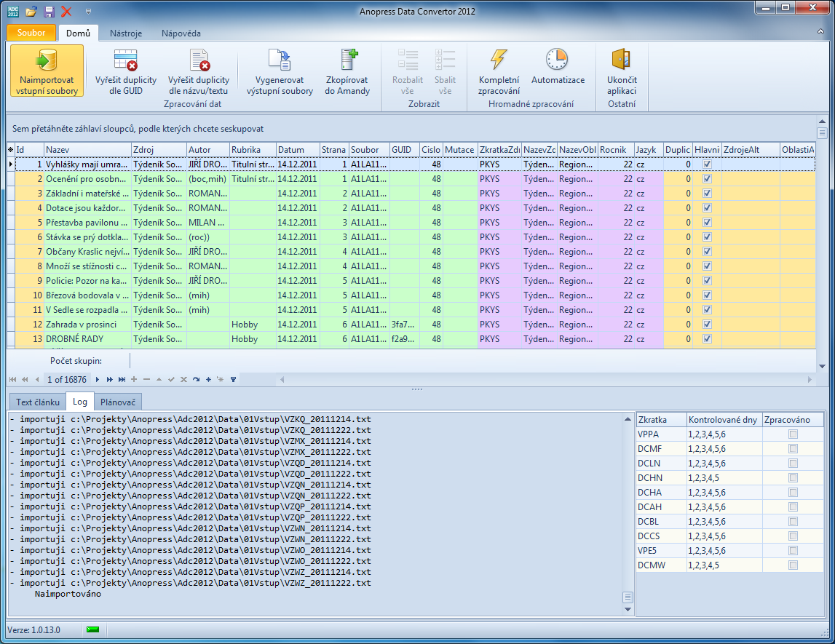
Task: Toggle Hlavni checkbox in row 1
Action: (x=707, y=164)
